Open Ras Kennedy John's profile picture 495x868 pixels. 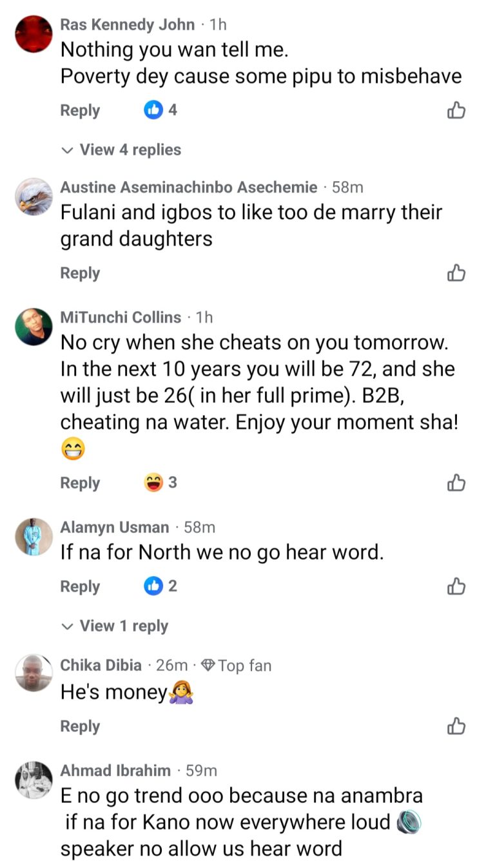(34, 34)
